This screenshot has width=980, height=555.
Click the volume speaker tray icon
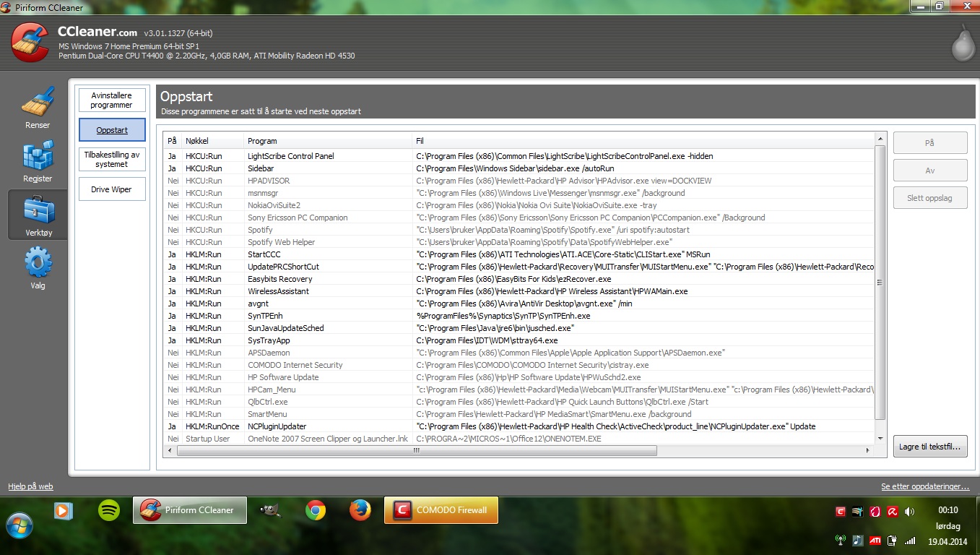pos(910,512)
